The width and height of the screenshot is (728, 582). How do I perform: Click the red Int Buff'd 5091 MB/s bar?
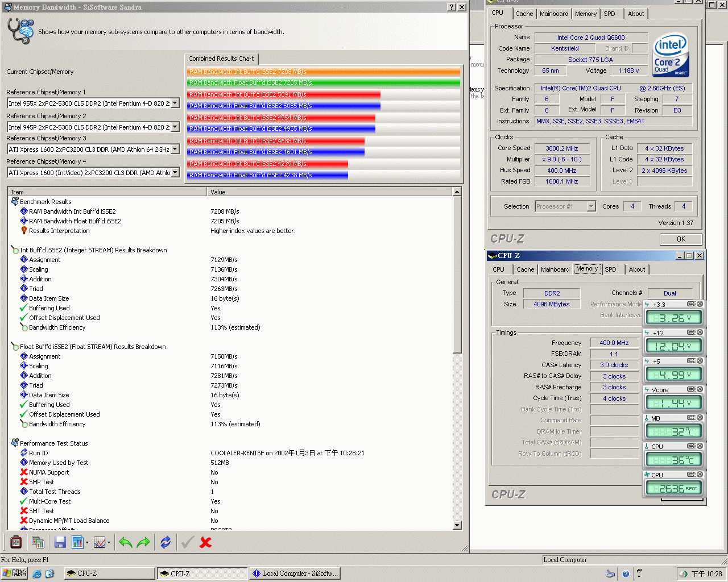(283, 94)
